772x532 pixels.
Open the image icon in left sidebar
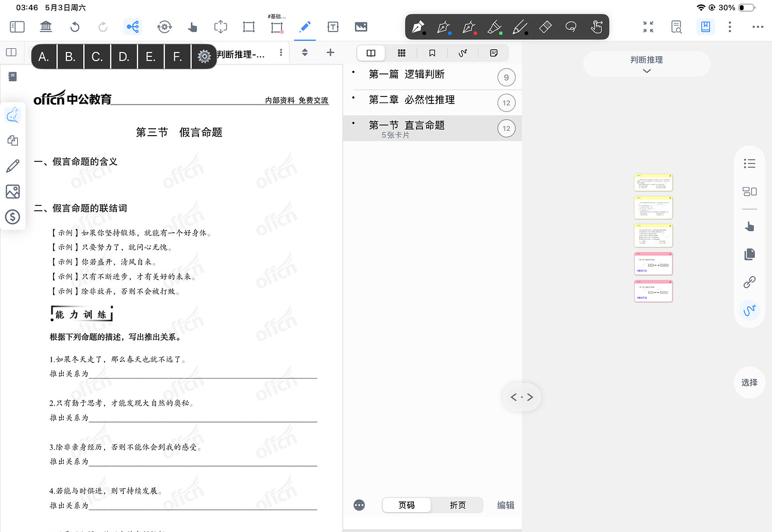[x=13, y=191]
